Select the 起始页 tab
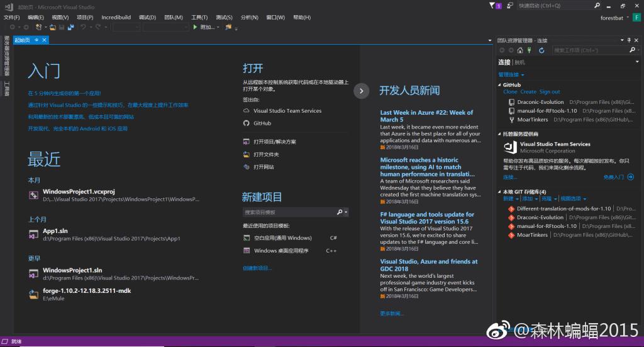644x347 pixels. pos(23,40)
